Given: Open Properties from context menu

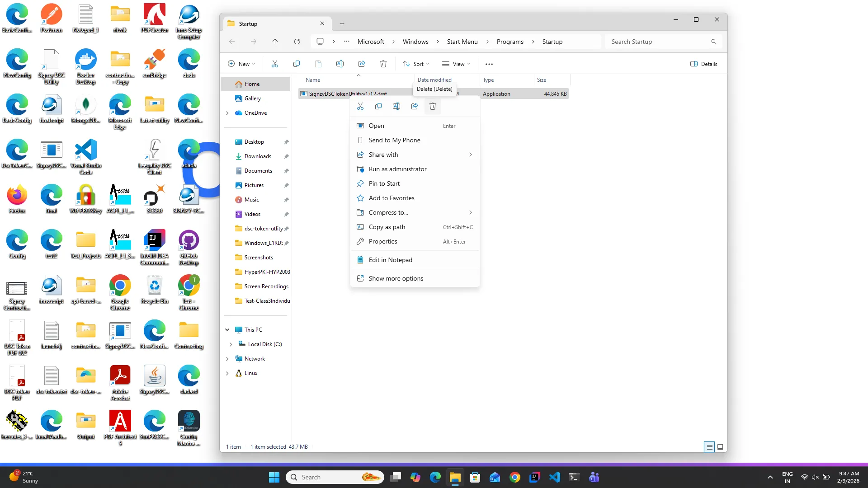Looking at the screenshot, I should coord(415,241).
